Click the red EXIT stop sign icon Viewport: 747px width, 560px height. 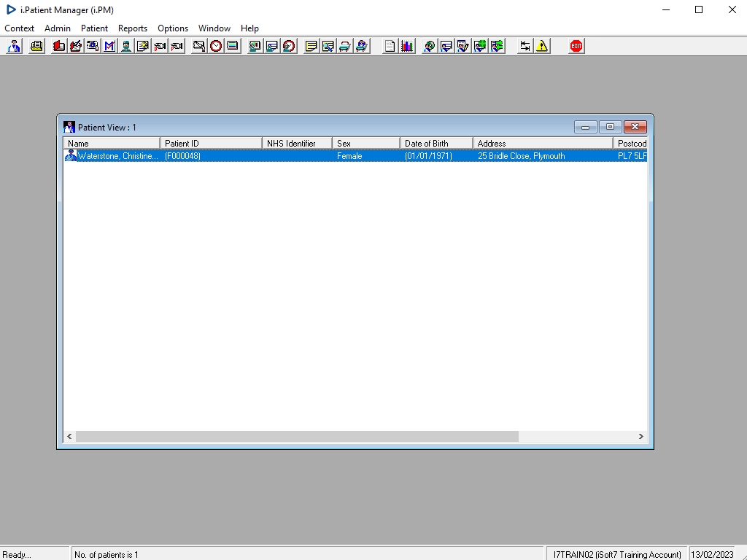click(576, 46)
